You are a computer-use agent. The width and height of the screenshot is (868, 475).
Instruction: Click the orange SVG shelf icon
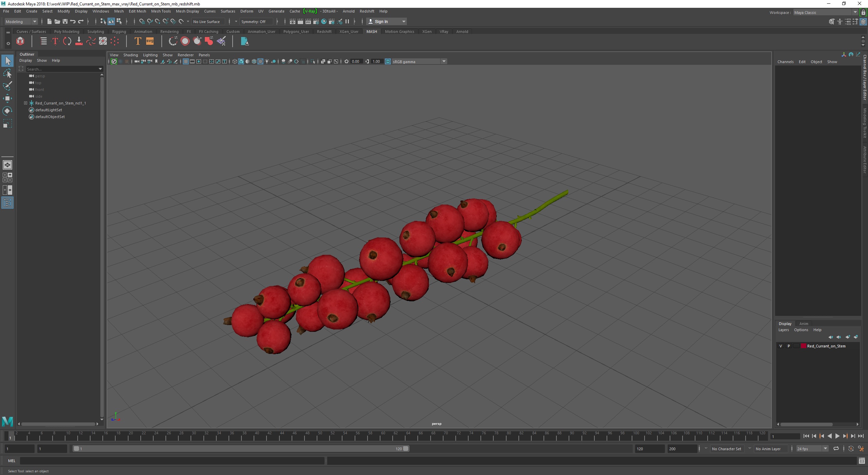click(x=150, y=41)
